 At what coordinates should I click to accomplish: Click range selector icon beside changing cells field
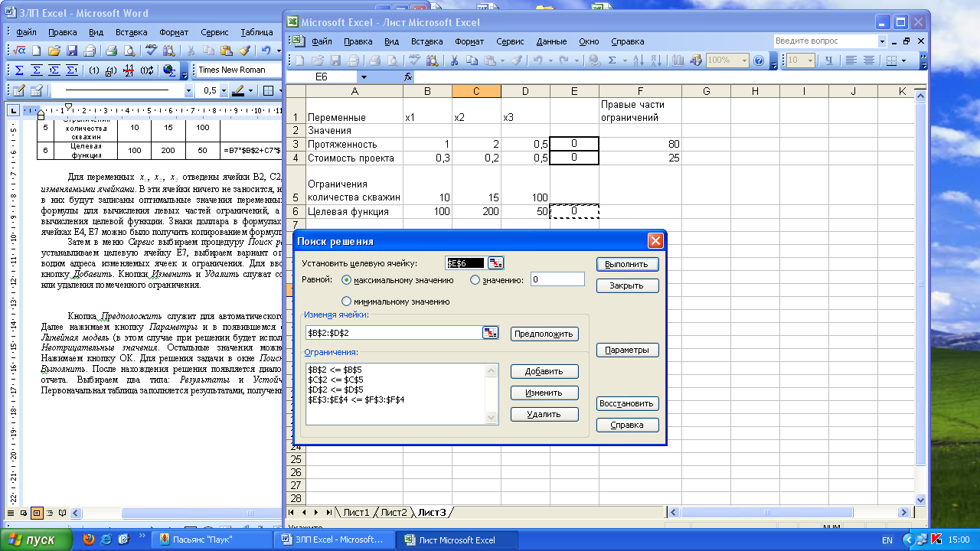[x=490, y=333]
